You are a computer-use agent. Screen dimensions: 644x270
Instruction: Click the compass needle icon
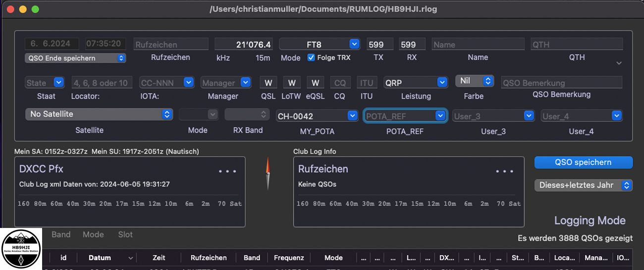(268, 173)
